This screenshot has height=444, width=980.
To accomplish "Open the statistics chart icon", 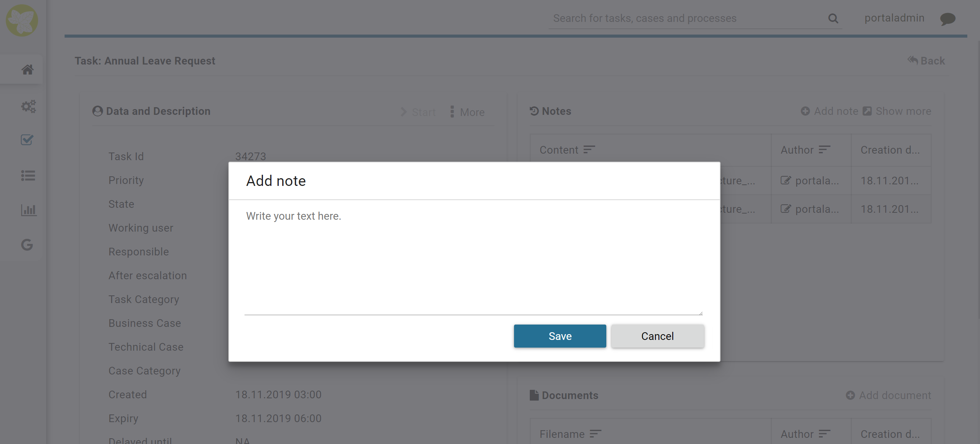I will tap(28, 210).
